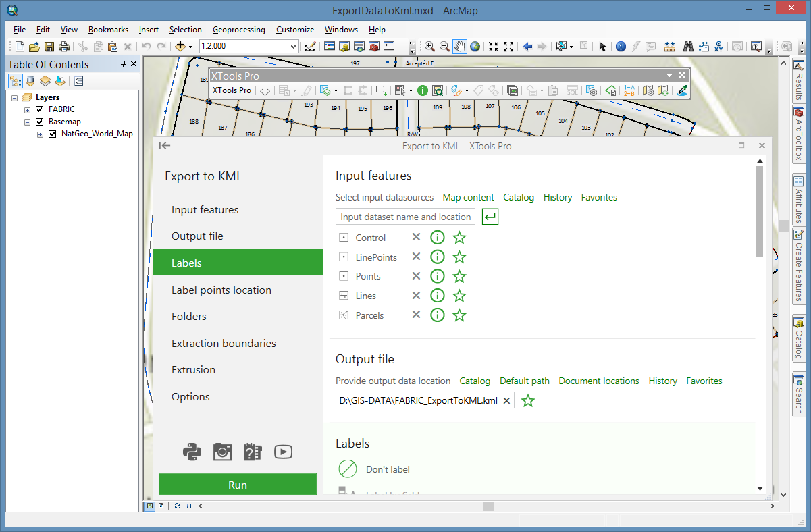Screen dimensions: 811x532
Task: Open the Editor toolbar icon
Action: tap(310, 47)
